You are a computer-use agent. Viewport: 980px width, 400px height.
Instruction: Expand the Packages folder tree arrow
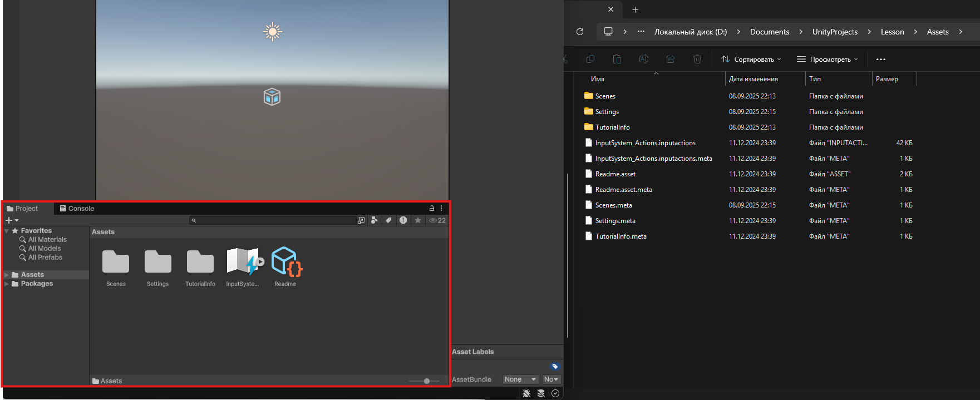(7, 284)
